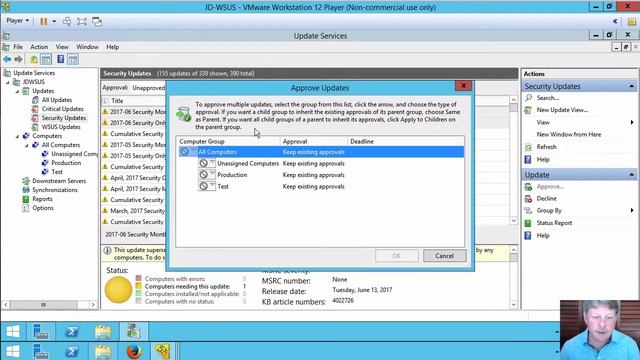
Task: Collapse the Update actions section
Action: pos(631,175)
